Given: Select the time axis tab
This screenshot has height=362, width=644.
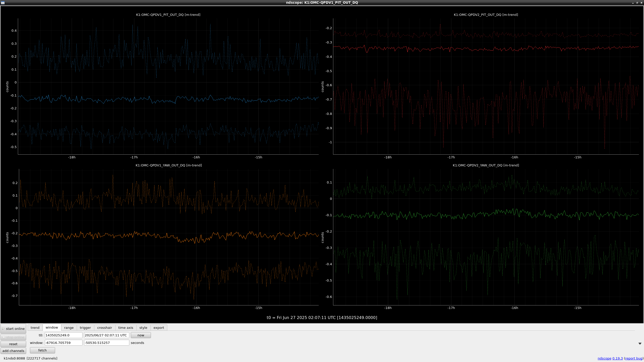Looking at the screenshot, I should click(x=126, y=328).
